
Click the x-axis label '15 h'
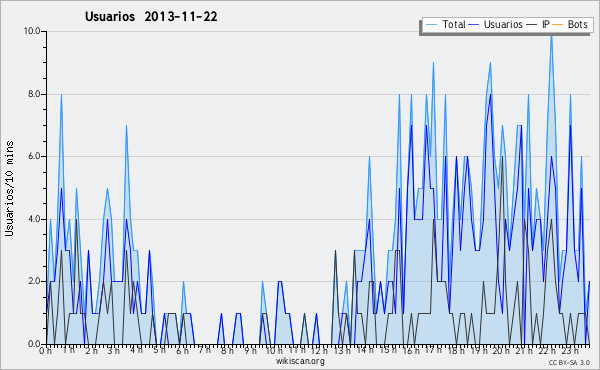click(388, 350)
